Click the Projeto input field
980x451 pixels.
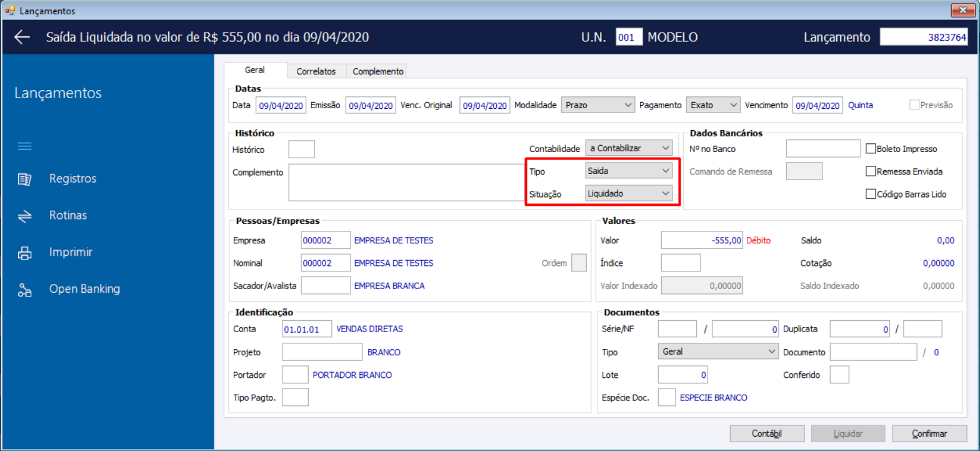(x=322, y=352)
